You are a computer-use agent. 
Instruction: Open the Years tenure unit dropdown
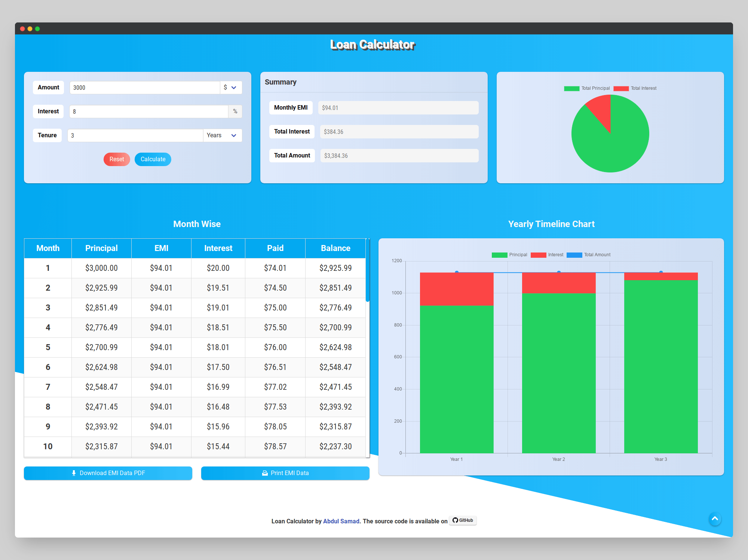pyautogui.click(x=222, y=135)
